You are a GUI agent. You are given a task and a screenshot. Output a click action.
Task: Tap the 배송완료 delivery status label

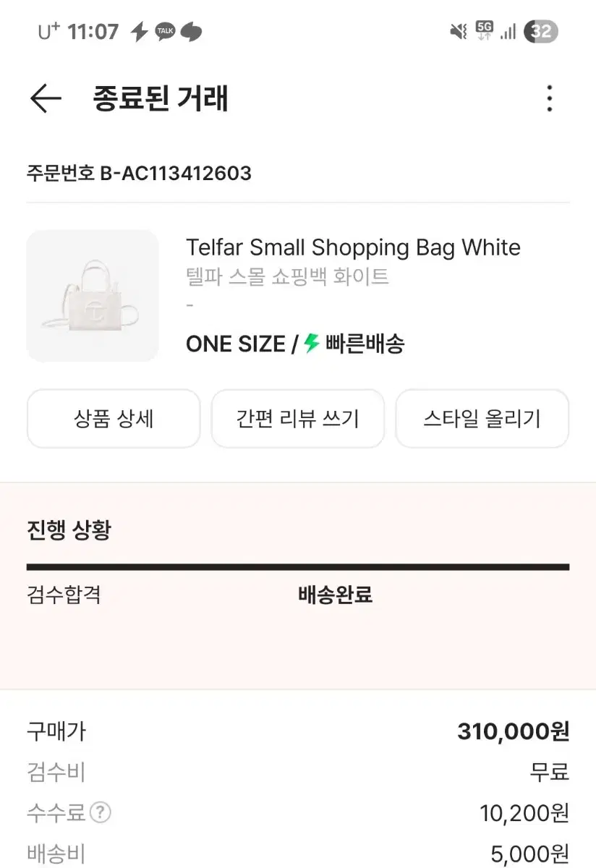point(335,595)
